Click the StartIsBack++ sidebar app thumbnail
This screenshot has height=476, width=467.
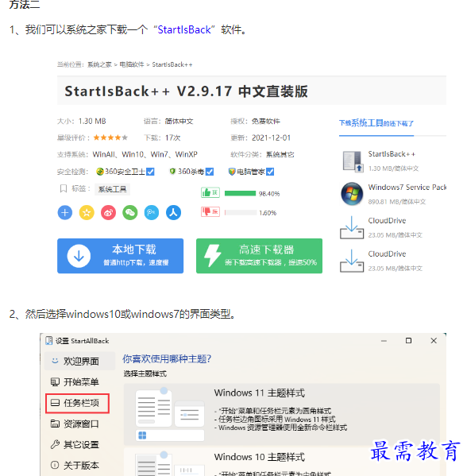353,161
